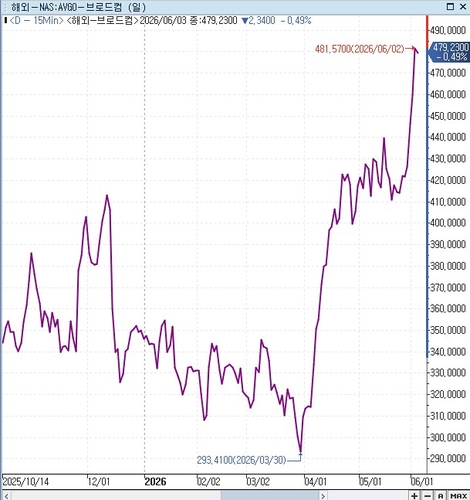The image size is (470, 500).
Task: Click the <해외-브로드컴> legend series name
Action: (102, 21)
